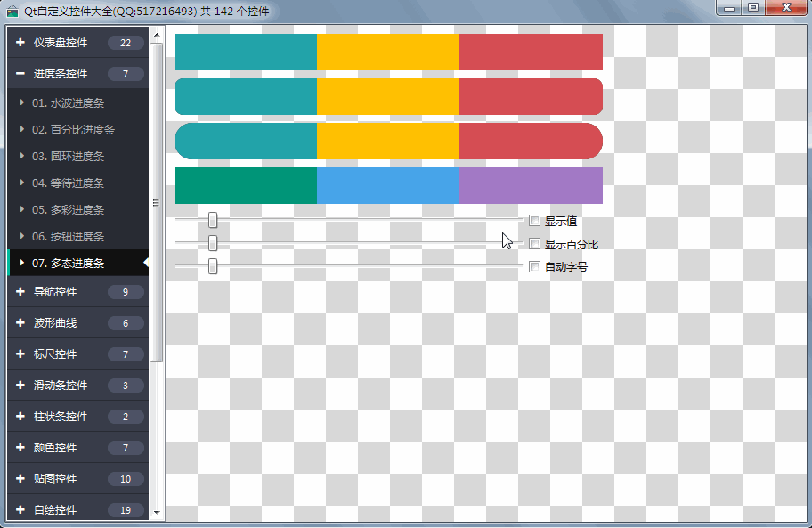Screen dimensions: 812x528
Task: Click the plus icon beside 波形曲线
Action: (20, 323)
